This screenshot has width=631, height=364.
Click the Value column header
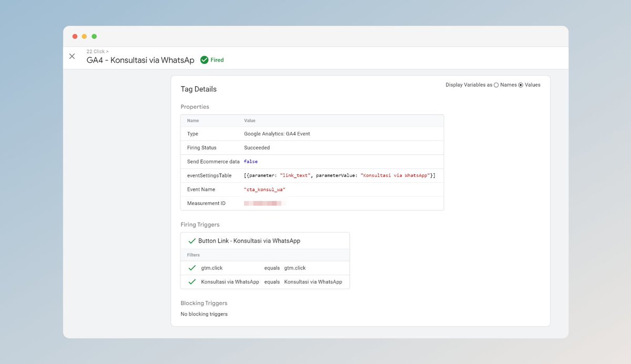(250, 121)
